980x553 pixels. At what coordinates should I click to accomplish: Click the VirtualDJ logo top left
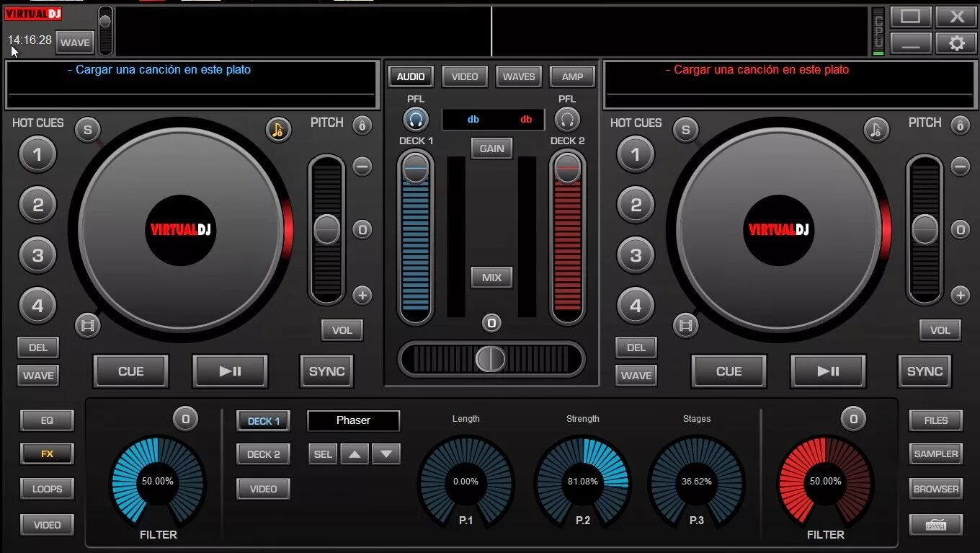[32, 13]
